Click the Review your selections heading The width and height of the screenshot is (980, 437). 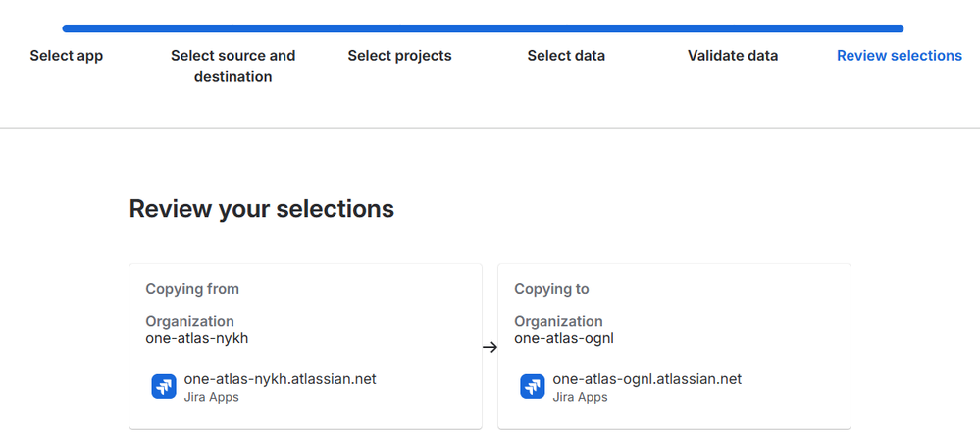(x=261, y=209)
